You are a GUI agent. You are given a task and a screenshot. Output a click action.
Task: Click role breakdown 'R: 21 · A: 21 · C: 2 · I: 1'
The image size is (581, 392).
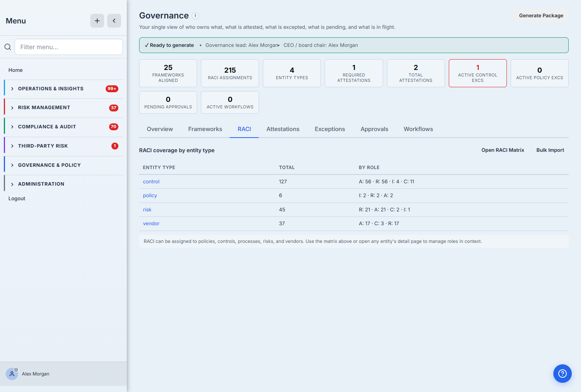[384, 210]
